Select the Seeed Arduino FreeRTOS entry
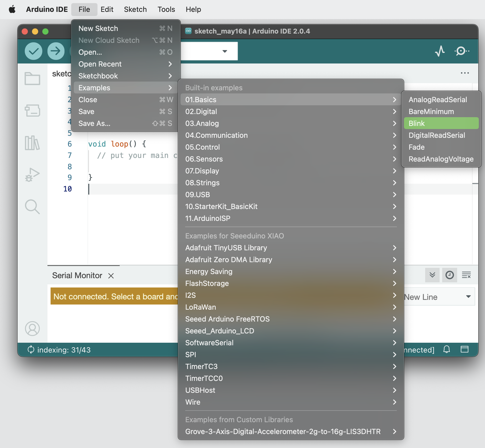485x448 pixels. tap(291, 319)
